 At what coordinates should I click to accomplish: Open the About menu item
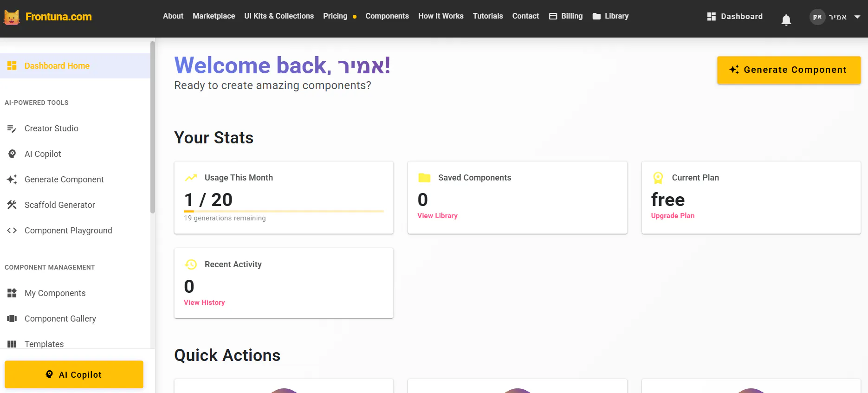[173, 16]
